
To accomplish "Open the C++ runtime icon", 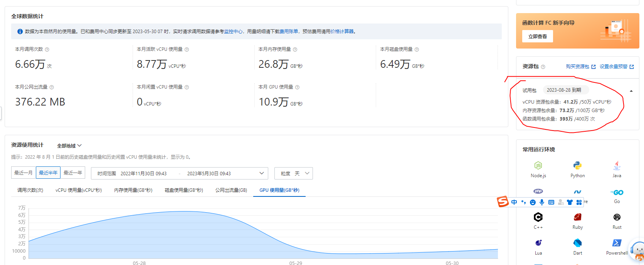I will (538, 217).
